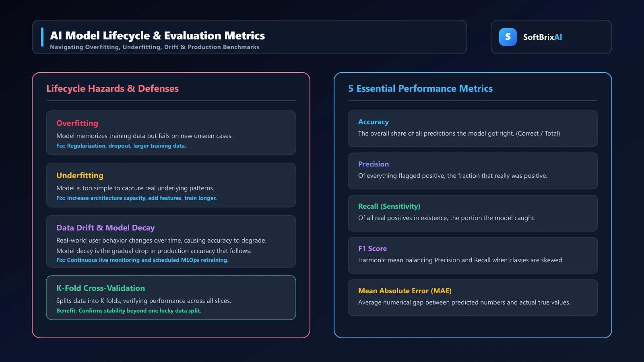Click 'Model memorizes training data' description

point(144,136)
